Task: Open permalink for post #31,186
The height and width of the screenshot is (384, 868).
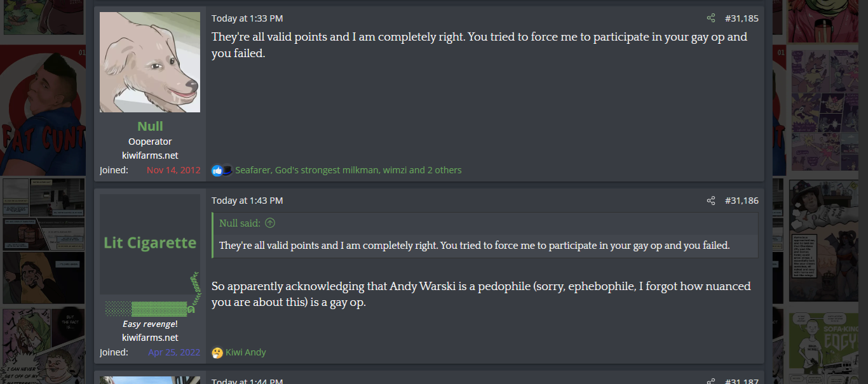Action: pyautogui.click(x=742, y=201)
